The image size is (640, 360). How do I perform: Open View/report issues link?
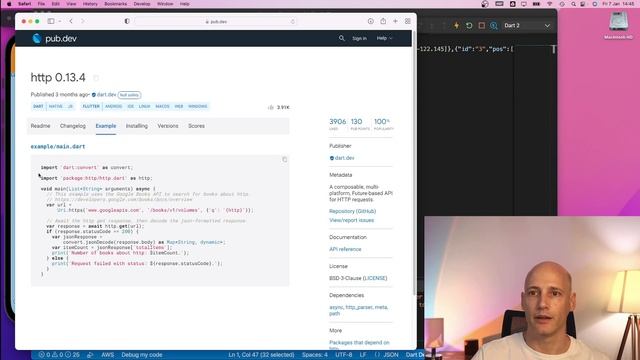click(351, 220)
